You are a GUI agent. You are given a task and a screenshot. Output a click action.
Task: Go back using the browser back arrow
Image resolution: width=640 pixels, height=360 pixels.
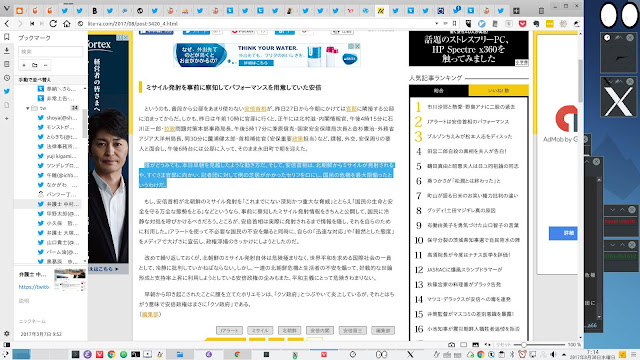[7, 24]
